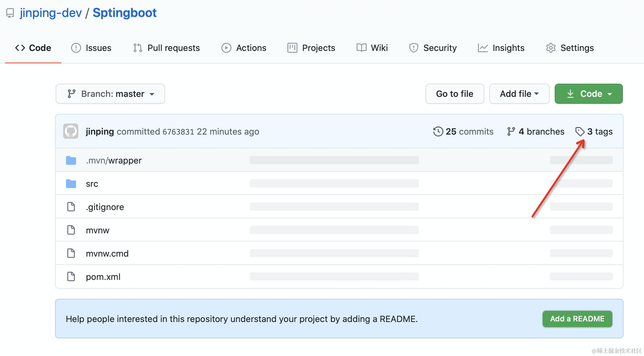The image size is (644, 356).
Task: Click the .mvn/wrapper folder icon
Action: [x=71, y=160]
